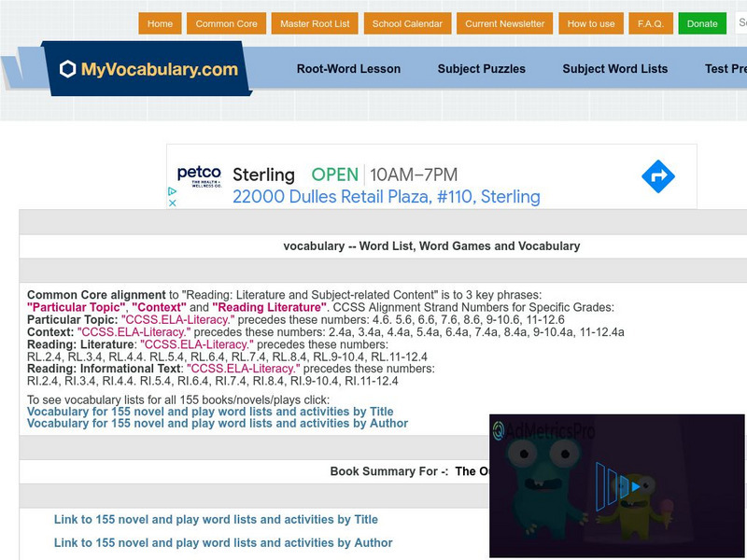This screenshot has height=560, width=747.
Task: Click the RI.2.4 through RI.11-12.4 strand numbers line
Action: pos(213,381)
